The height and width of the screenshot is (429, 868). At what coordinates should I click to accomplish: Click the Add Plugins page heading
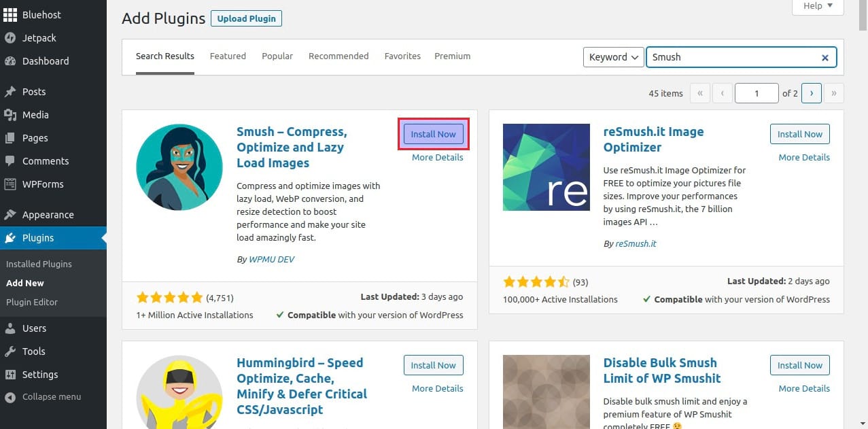tap(163, 18)
